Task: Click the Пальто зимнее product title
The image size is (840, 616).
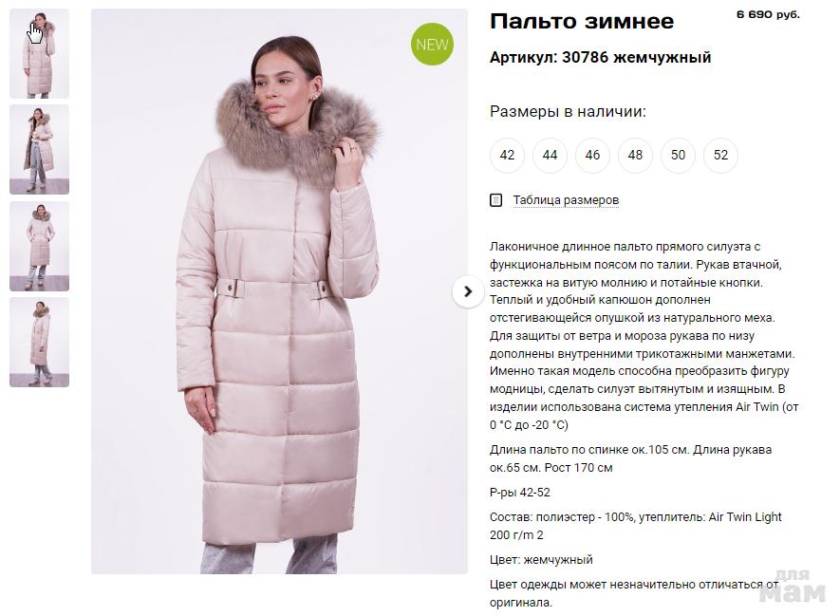Action: click(x=582, y=22)
